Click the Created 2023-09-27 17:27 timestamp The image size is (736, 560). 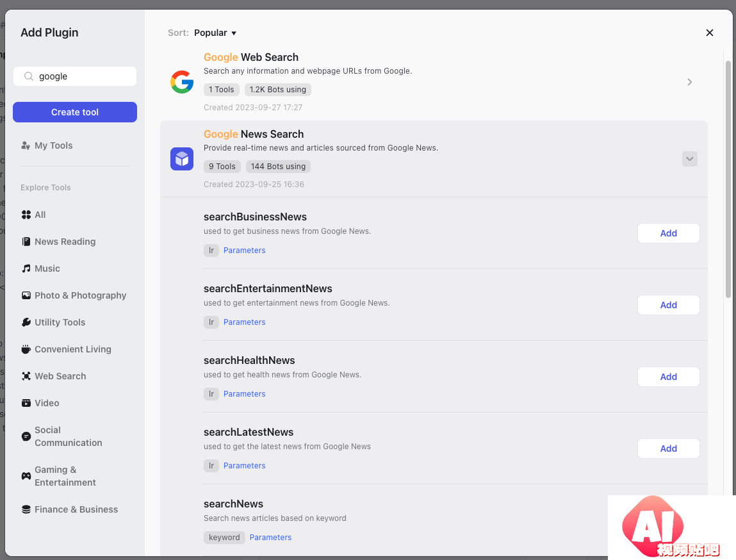[253, 108]
